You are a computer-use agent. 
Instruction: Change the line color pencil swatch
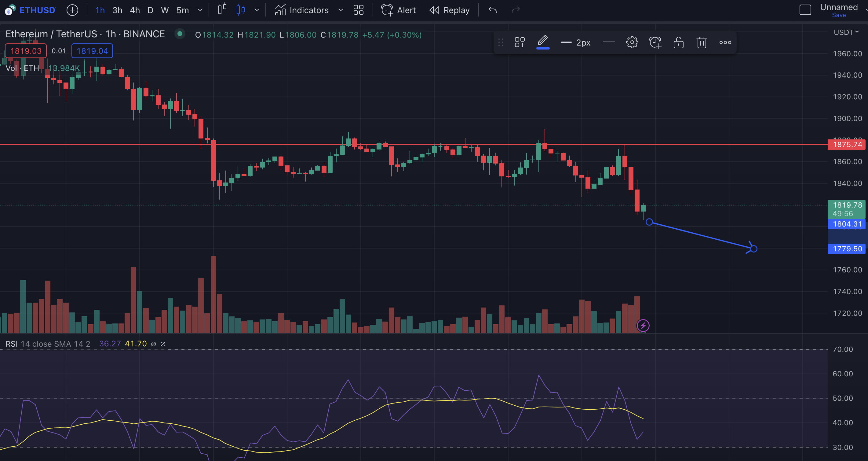(x=542, y=42)
